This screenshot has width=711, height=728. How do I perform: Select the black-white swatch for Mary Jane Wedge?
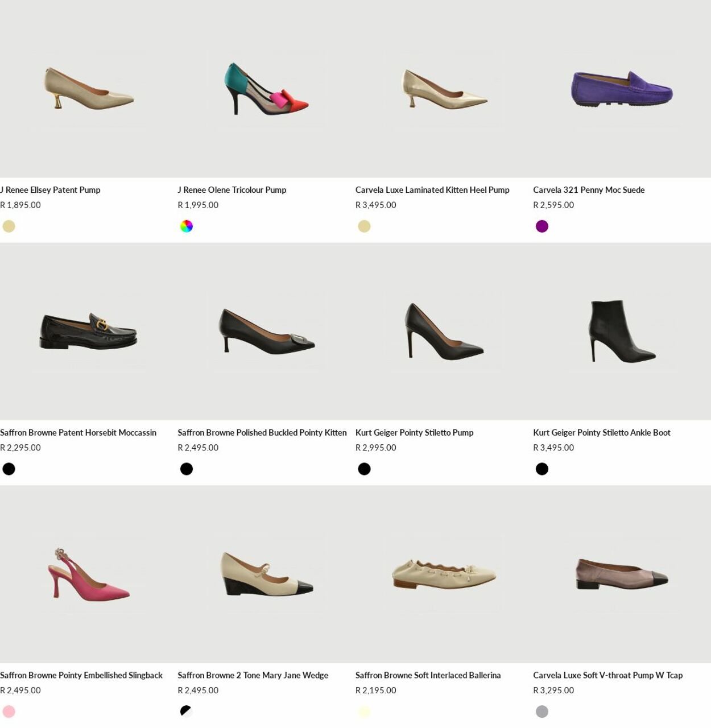(187, 712)
